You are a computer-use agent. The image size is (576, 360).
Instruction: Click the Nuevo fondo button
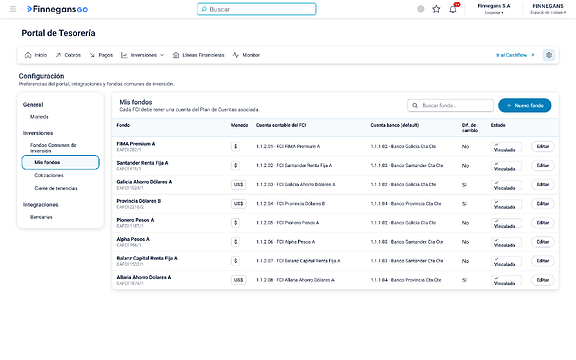[x=525, y=105]
